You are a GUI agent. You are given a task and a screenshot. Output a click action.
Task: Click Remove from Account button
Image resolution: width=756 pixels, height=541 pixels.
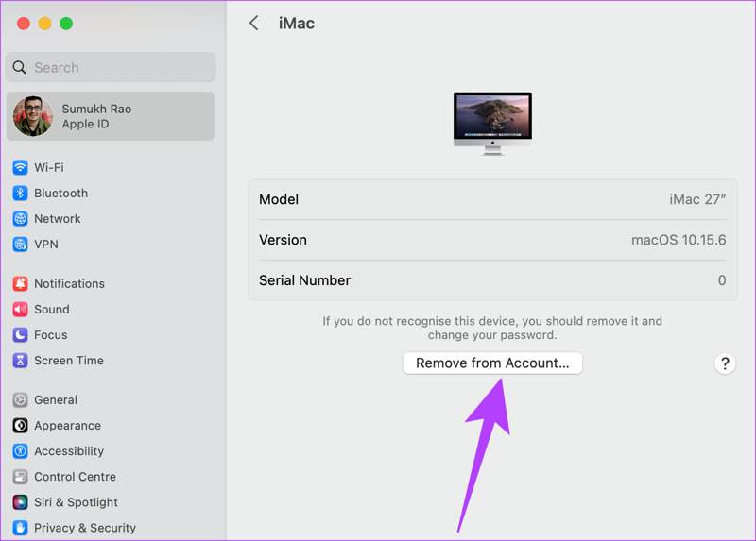pos(492,363)
